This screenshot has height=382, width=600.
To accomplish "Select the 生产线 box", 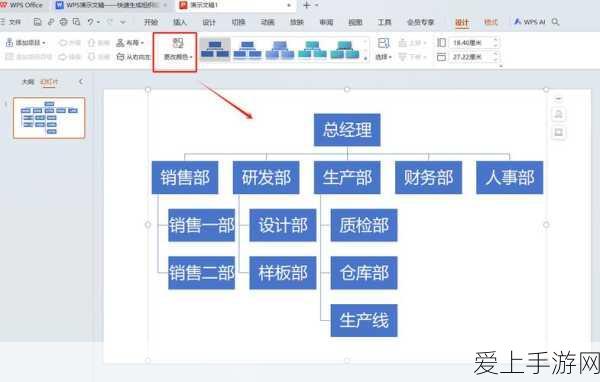I will pyautogui.click(x=364, y=320).
